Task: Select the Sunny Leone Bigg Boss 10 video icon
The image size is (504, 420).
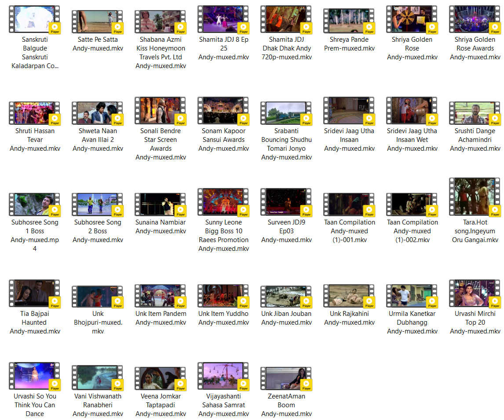Action: [x=223, y=202]
